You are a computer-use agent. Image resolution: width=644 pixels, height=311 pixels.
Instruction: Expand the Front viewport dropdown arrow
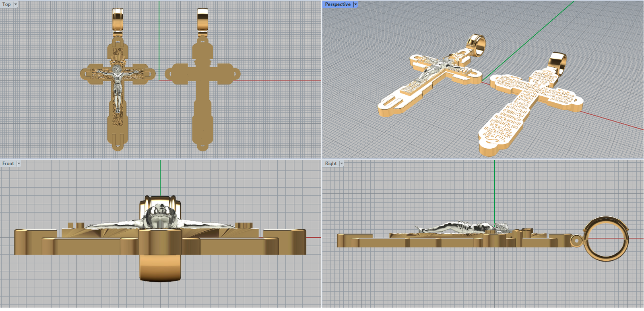[x=19, y=164]
